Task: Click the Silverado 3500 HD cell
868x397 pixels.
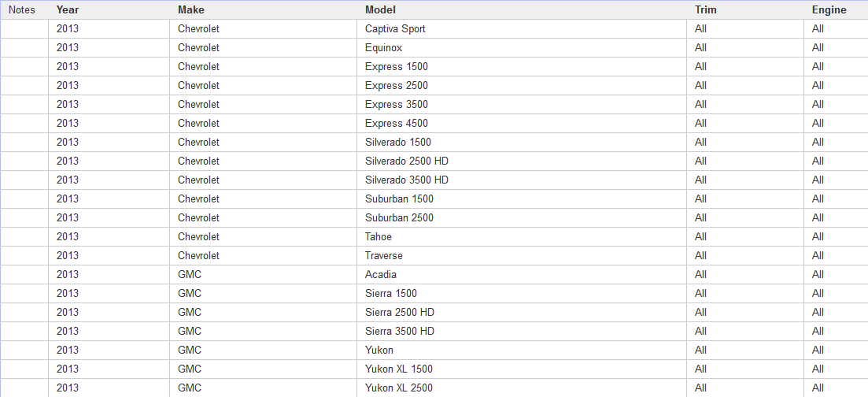Action: coord(407,180)
